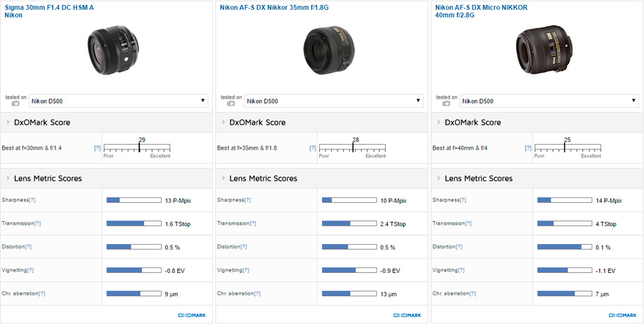
Task: Click Transmission help [?] in Sigma 30mm column
Action: [37, 223]
